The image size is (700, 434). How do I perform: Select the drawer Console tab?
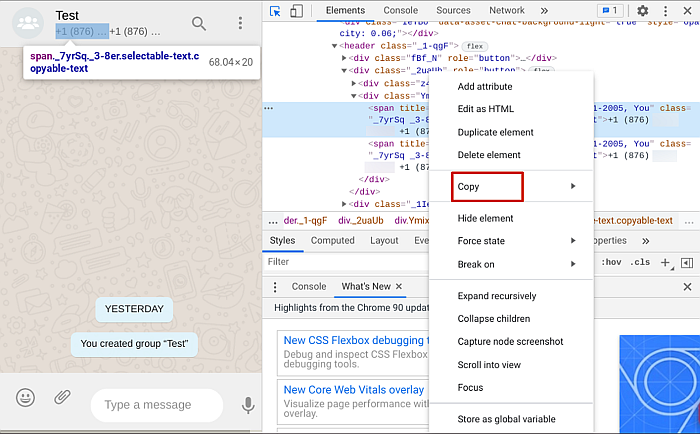308,287
